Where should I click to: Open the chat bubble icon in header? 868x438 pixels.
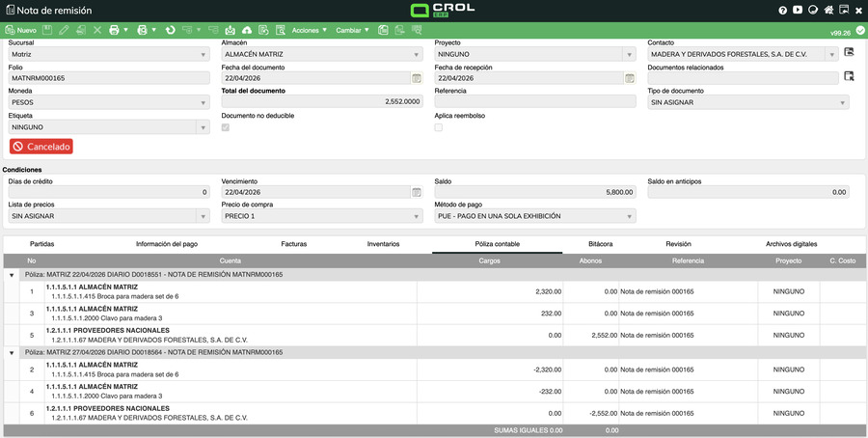point(814,11)
